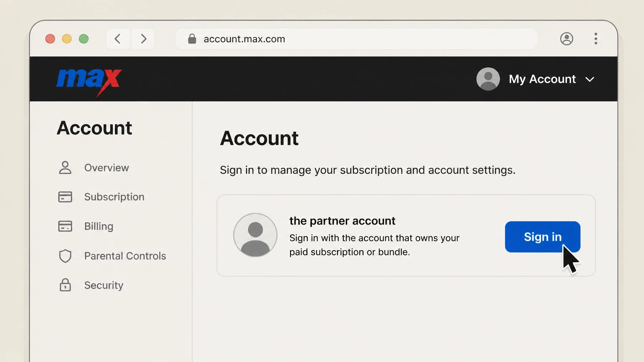
Task: Open Subscription section in sidebar
Action: click(114, 197)
